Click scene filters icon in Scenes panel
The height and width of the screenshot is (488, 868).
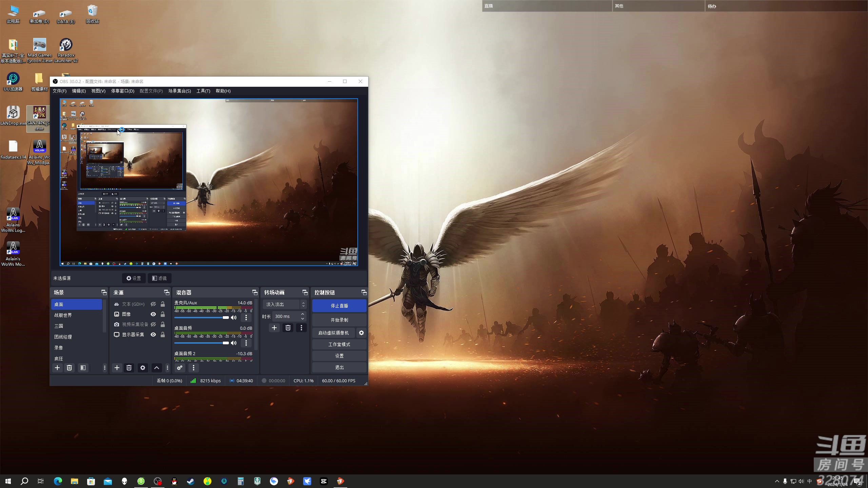click(x=83, y=368)
